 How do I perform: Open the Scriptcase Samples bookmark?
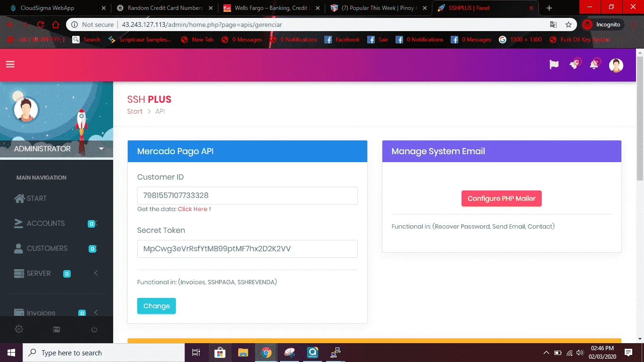click(140, 40)
